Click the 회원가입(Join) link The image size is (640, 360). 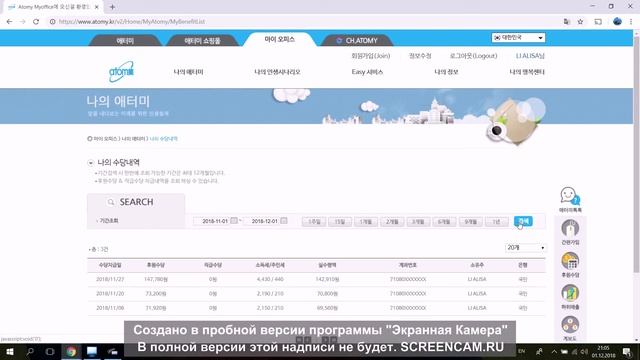[371, 56]
